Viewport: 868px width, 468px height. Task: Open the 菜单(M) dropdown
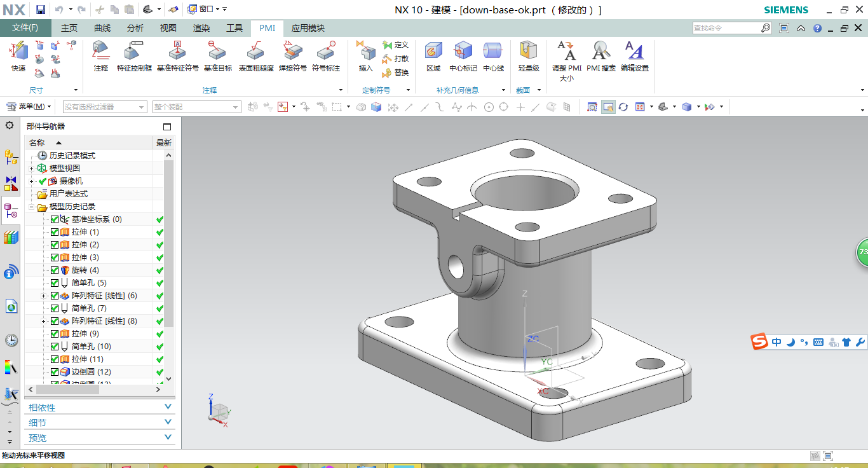click(x=29, y=107)
